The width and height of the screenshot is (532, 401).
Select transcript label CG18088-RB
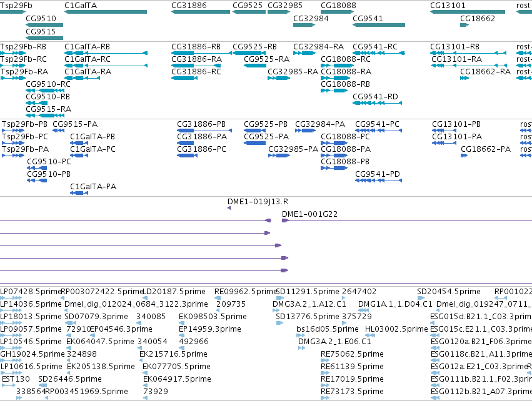tap(345, 84)
